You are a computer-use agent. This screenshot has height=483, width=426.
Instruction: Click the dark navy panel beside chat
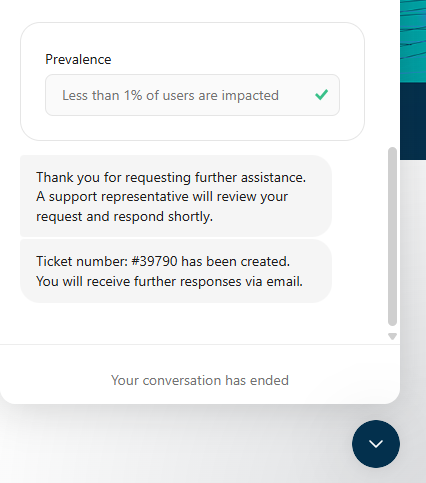tap(413, 121)
